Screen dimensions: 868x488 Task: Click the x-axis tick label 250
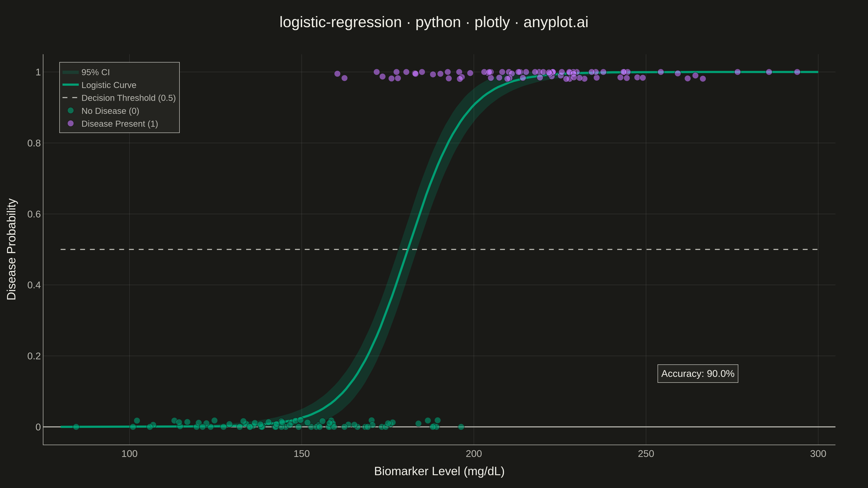coord(646,454)
